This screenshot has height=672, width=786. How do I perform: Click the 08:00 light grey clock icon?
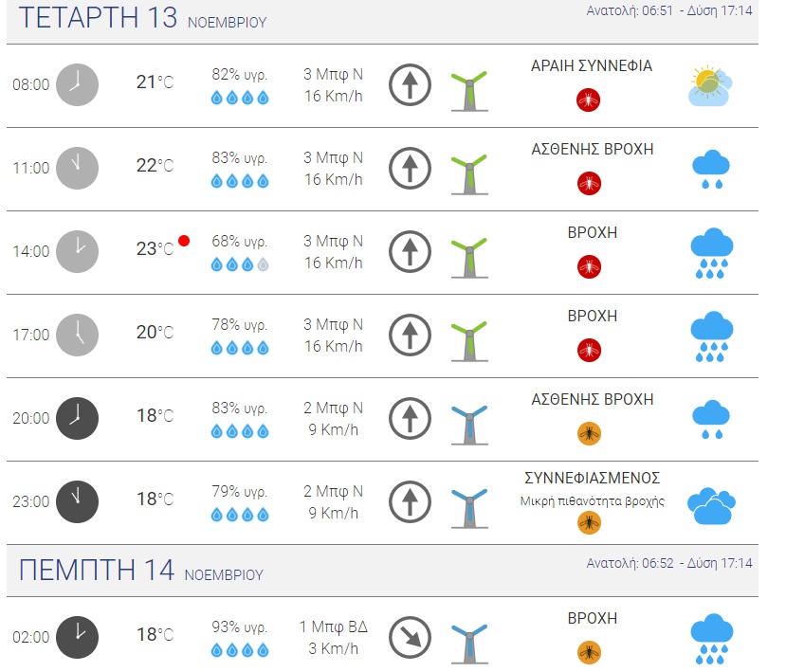77,84
